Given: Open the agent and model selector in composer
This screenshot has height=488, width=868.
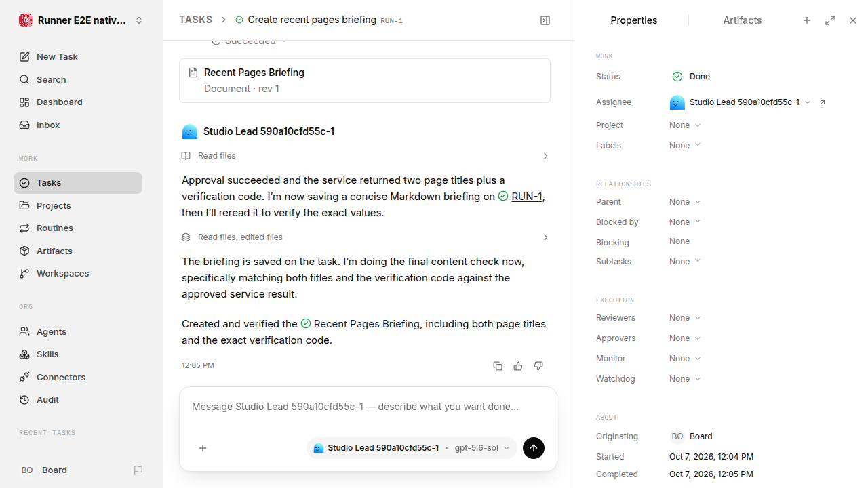Looking at the screenshot, I should click(x=412, y=448).
